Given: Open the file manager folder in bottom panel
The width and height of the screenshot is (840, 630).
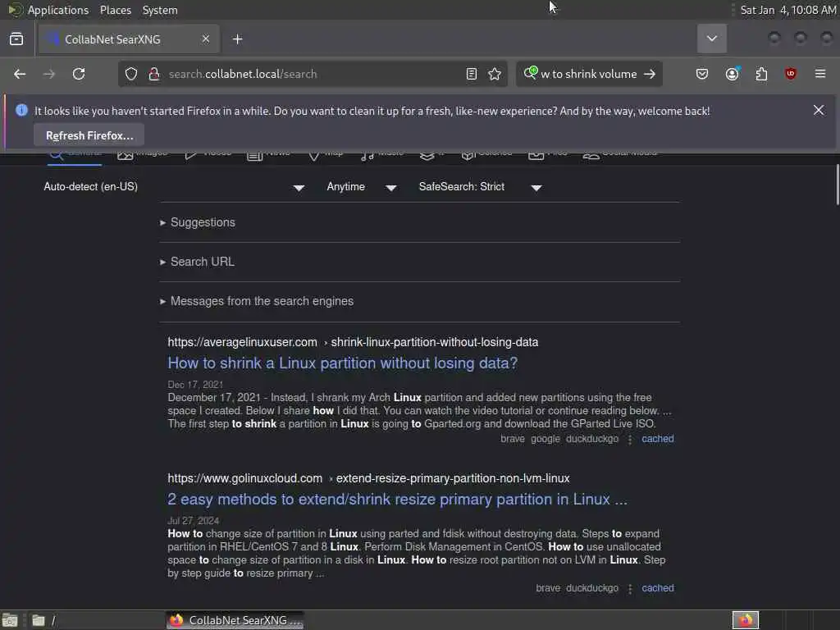Looking at the screenshot, I should tap(39, 620).
